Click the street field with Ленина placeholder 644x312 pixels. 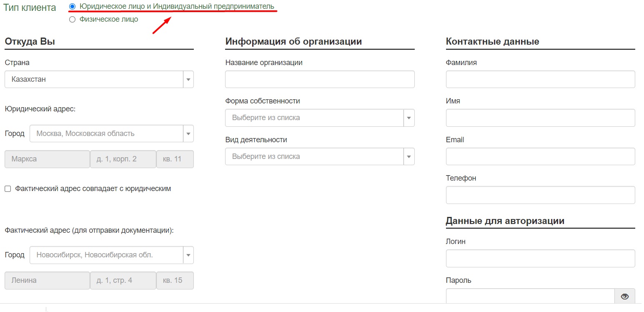(47, 281)
